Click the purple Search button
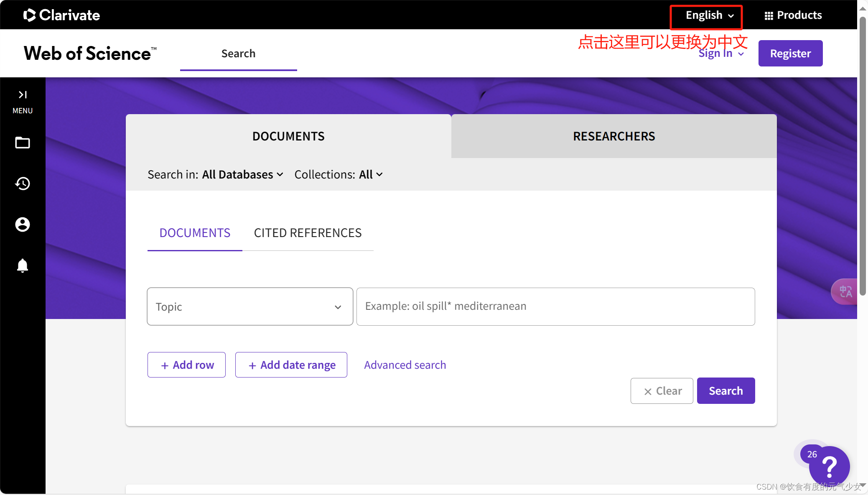The image size is (868, 495). click(726, 391)
